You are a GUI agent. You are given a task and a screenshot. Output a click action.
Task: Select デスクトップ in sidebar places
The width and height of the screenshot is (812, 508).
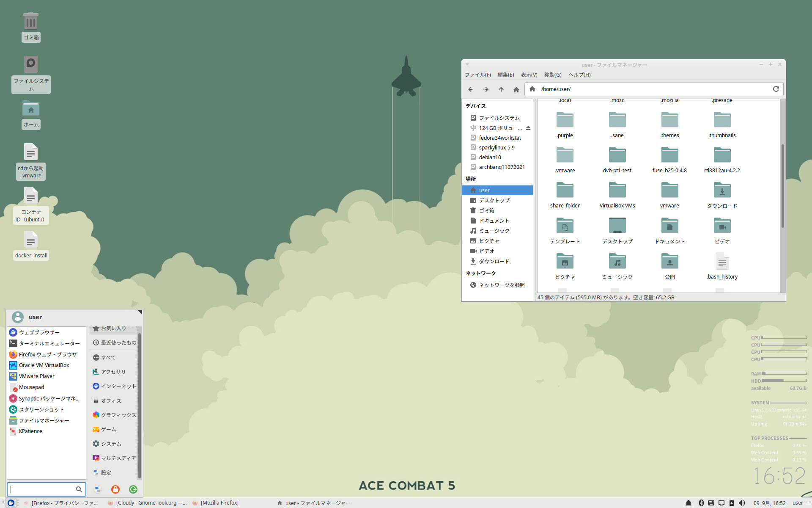[497, 200]
